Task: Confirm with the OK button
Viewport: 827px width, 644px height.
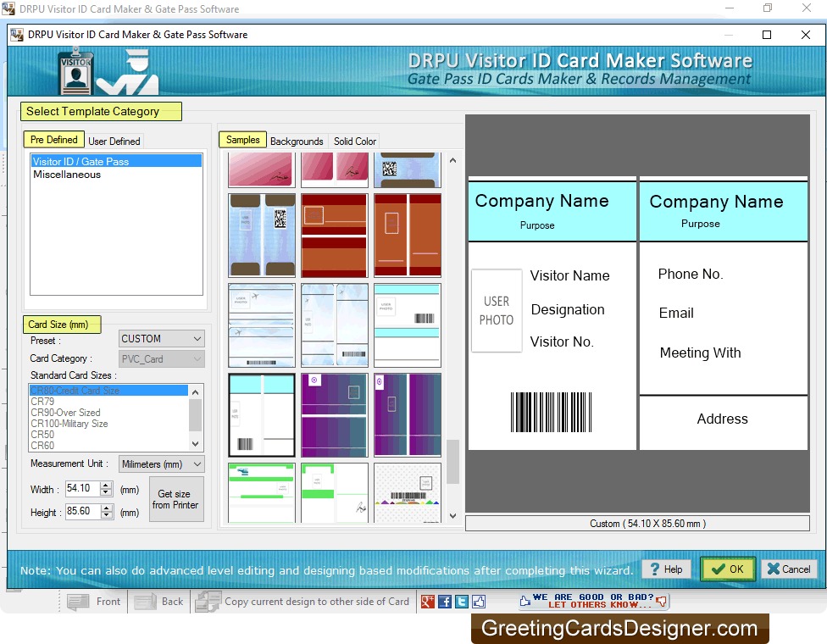Action: pos(727,569)
